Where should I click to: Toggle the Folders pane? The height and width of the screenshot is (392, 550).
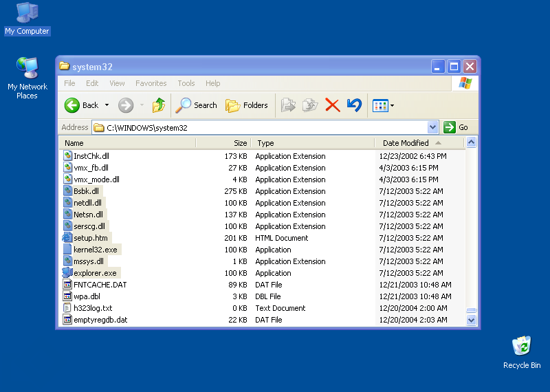click(247, 105)
